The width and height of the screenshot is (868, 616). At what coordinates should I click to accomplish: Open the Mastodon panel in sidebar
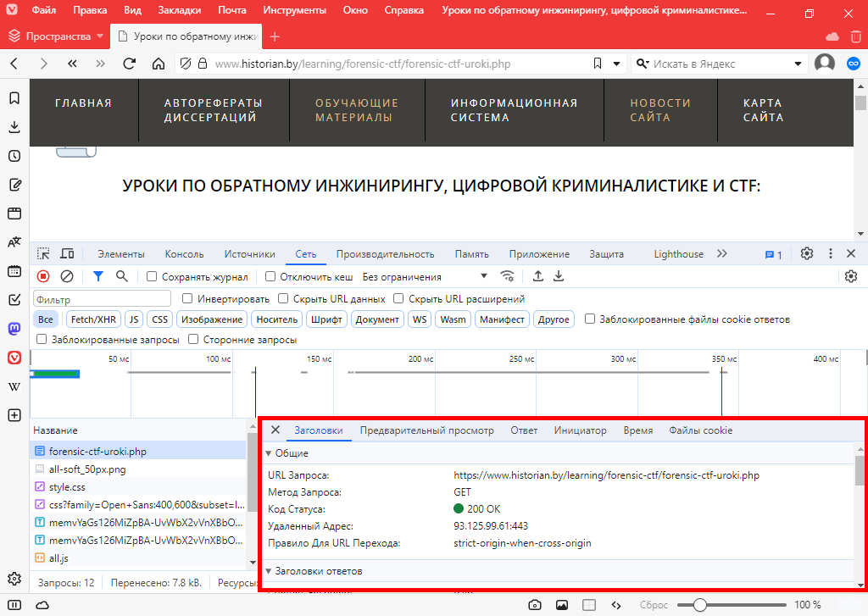coord(14,328)
